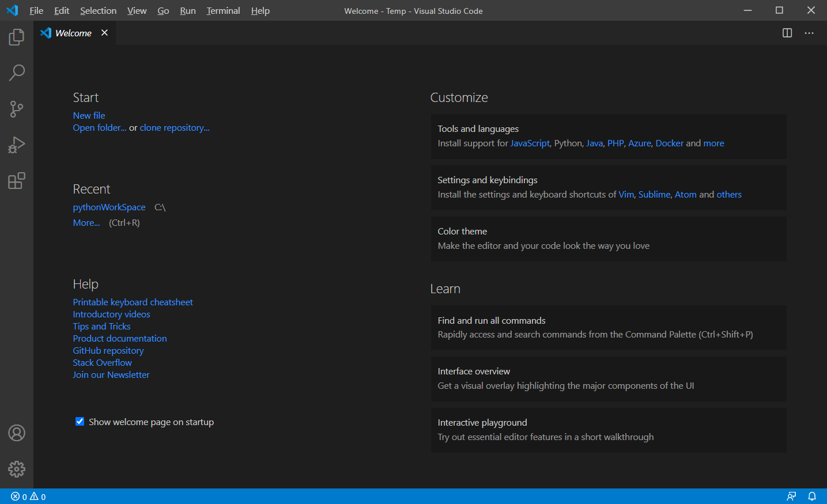The image size is (827, 504).
Task: Close the Welcome tab
Action: point(104,33)
